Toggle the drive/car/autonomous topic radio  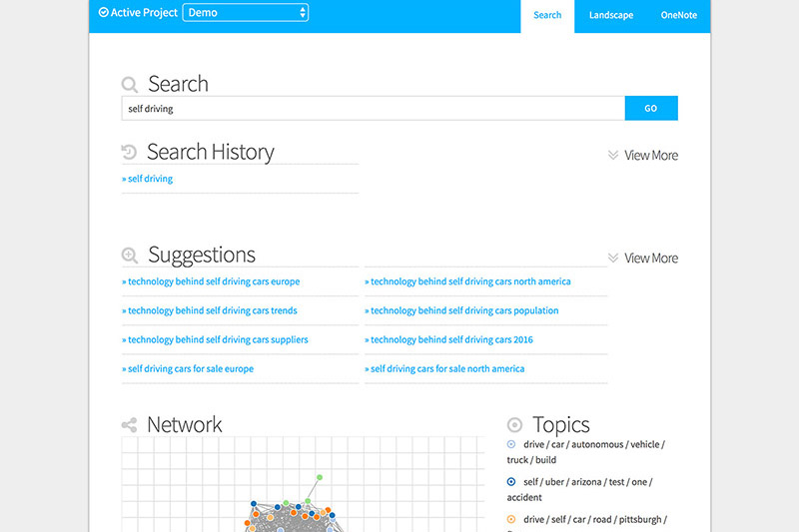[x=511, y=444]
